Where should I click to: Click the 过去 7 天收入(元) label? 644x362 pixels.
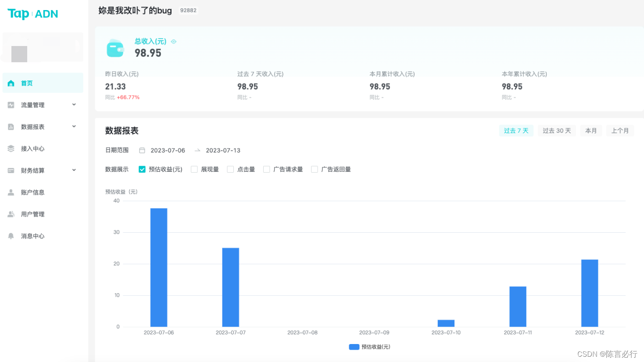coord(261,74)
